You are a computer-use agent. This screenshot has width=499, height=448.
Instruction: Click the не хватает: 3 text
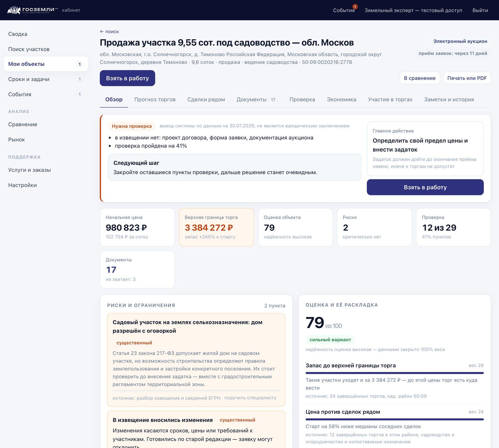(120, 279)
